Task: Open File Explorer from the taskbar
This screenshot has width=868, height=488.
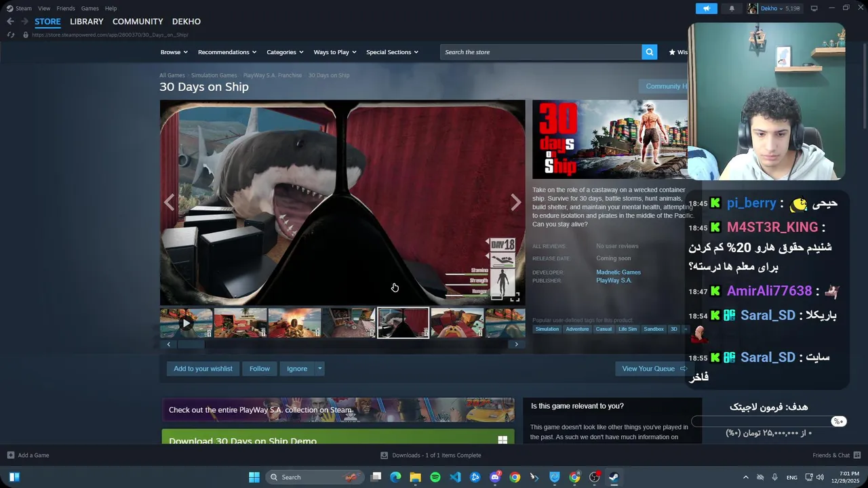Action: coord(415,477)
